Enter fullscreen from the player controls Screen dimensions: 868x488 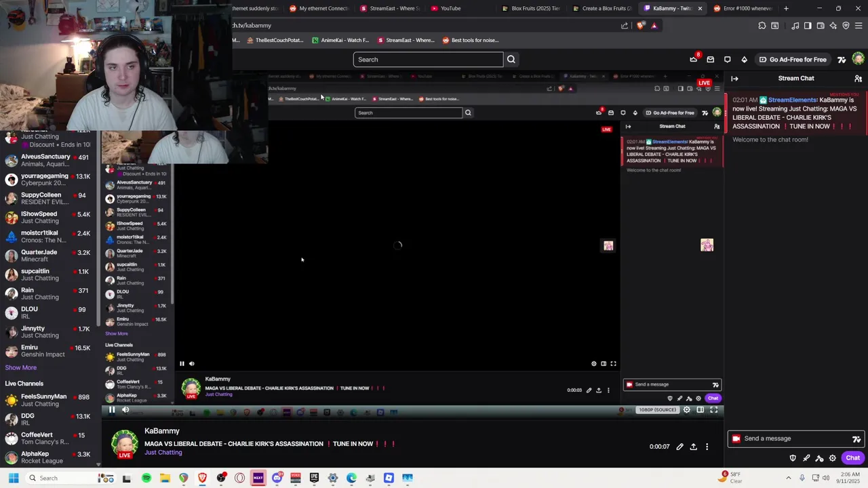click(x=713, y=409)
